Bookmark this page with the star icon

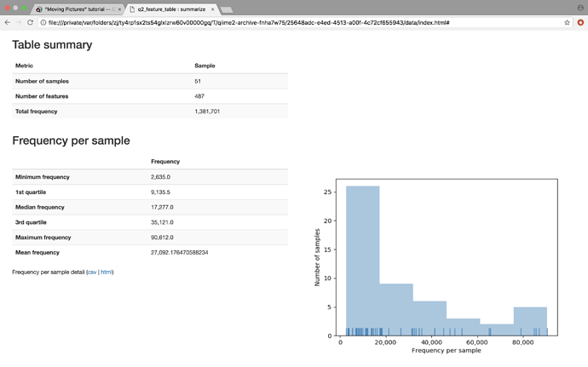[567, 23]
